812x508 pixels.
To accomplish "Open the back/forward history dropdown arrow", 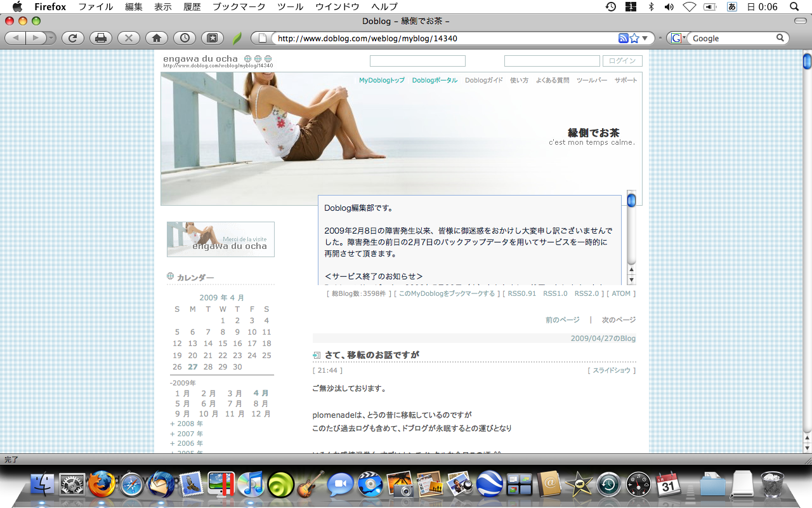I will (50, 38).
